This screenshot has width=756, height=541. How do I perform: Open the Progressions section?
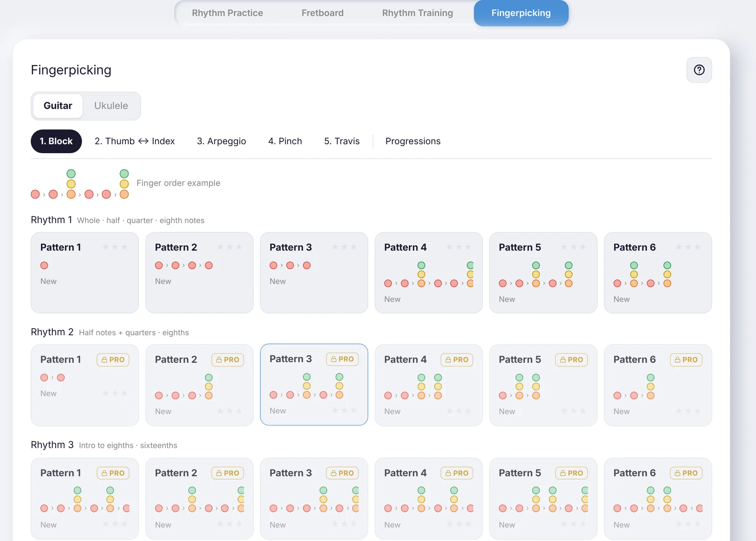coord(413,141)
